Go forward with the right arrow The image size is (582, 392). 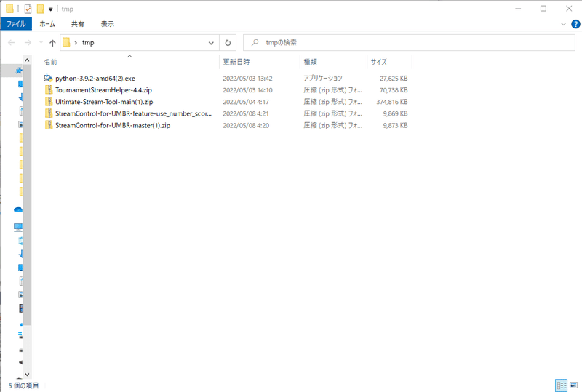[28, 43]
